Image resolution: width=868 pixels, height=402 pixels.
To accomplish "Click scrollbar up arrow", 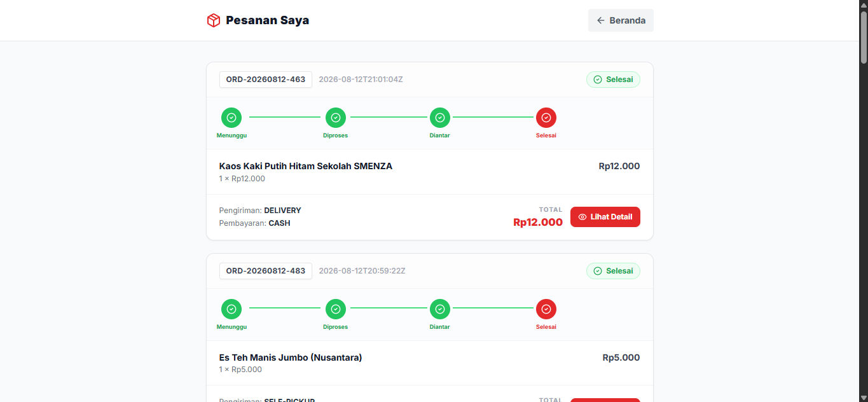I will point(864,4).
